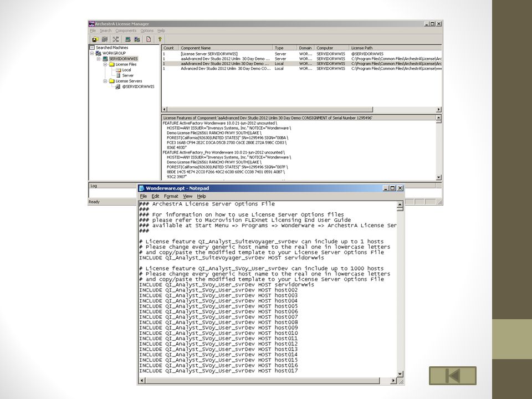The width and height of the screenshot is (532, 399).
Task: Sort by Type column header
Action: [285, 48]
